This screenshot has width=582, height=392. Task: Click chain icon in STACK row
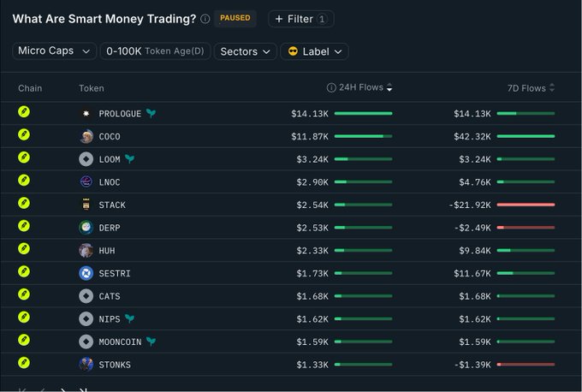point(24,203)
